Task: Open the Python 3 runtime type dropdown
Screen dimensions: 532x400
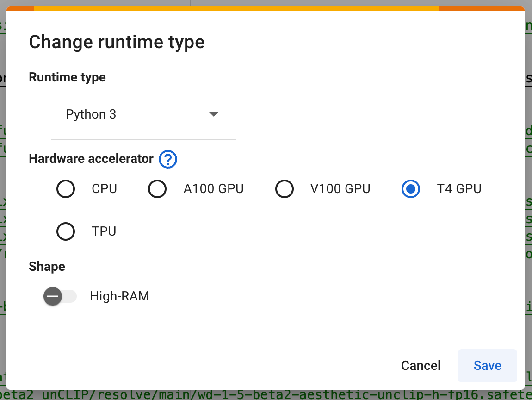Action: click(139, 114)
